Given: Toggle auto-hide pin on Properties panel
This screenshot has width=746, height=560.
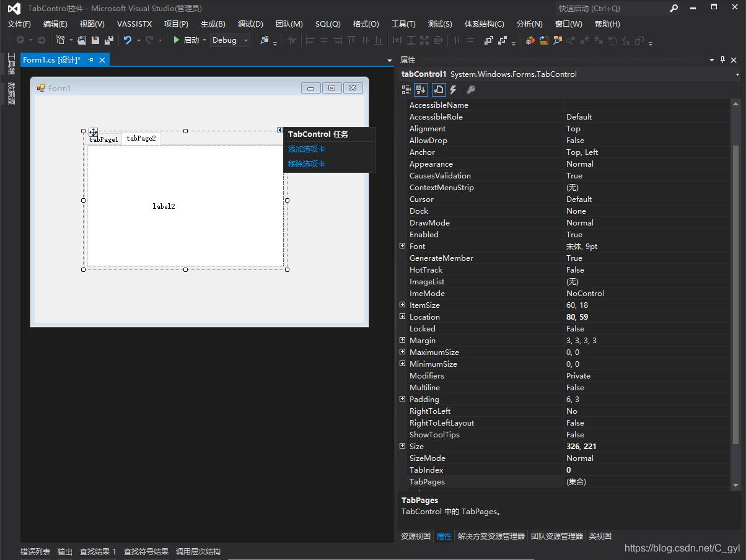Looking at the screenshot, I should (x=722, y=60).
